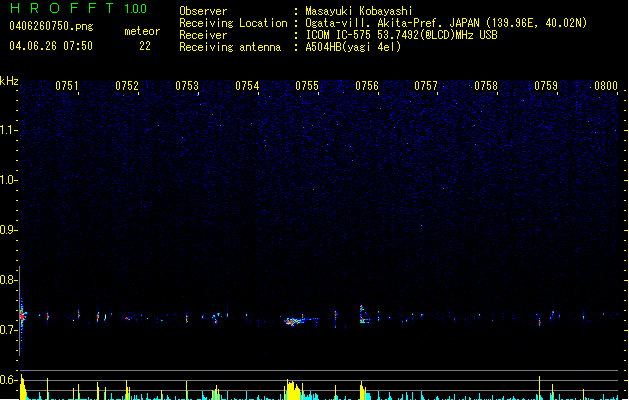This screenshot has width=629, height=400.
Task: Click the L-shaped echo near 0756
Action: [364, 314]
